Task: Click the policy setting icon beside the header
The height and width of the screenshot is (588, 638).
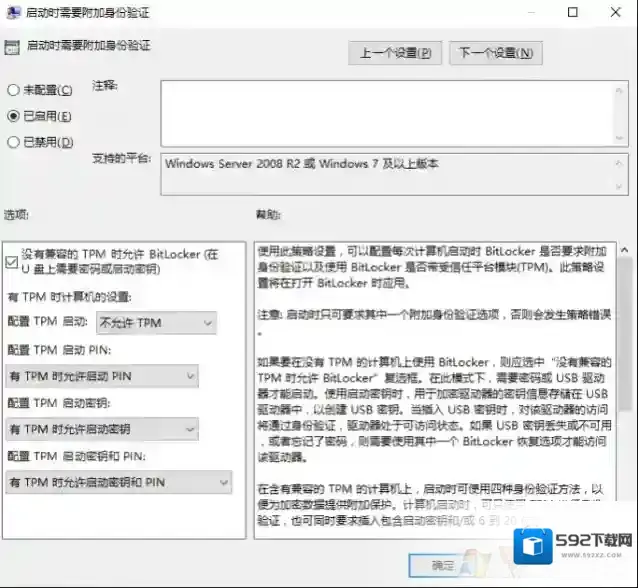Action: [x=11, y=46]
